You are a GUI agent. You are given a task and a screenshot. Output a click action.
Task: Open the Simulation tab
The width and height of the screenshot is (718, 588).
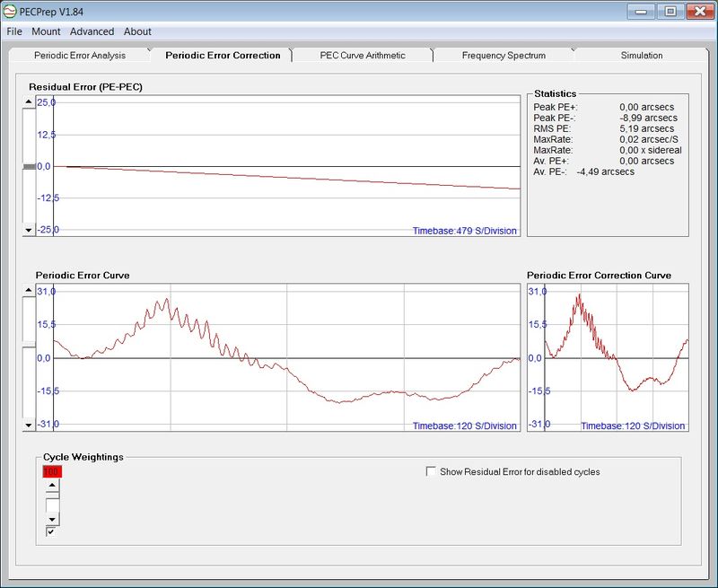642,56
